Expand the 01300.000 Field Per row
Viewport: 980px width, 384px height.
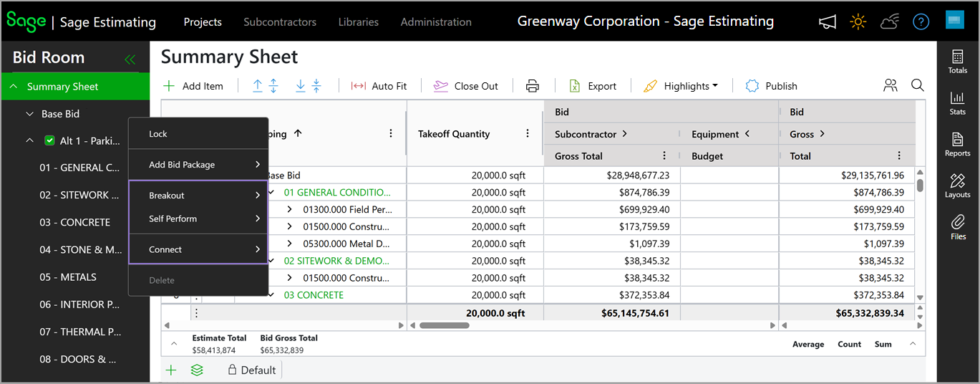tap(289, 209)
